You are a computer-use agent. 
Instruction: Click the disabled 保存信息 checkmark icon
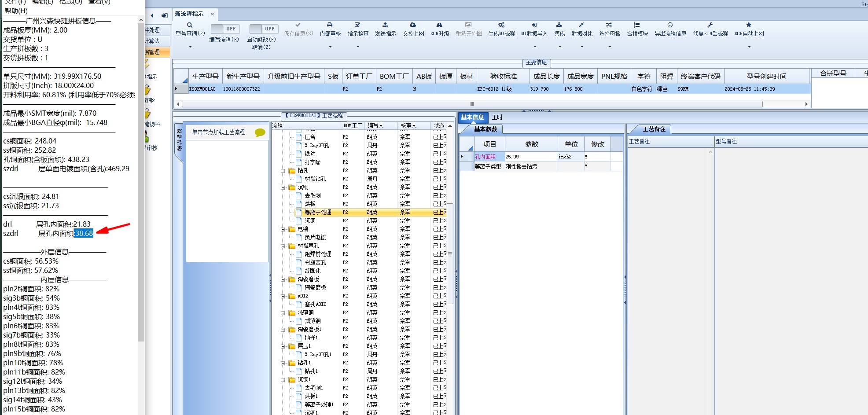pyautogui.click(x=298, y=25)
